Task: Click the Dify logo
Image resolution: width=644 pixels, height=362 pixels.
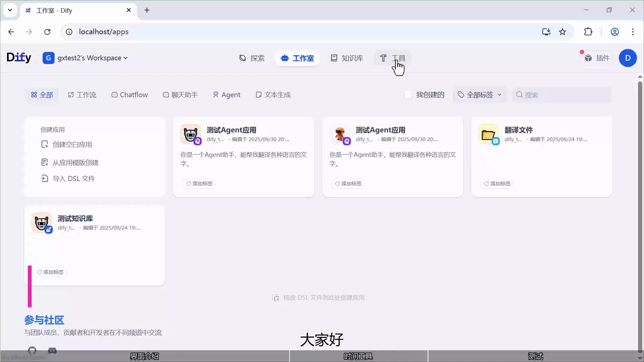Action: 19,58
